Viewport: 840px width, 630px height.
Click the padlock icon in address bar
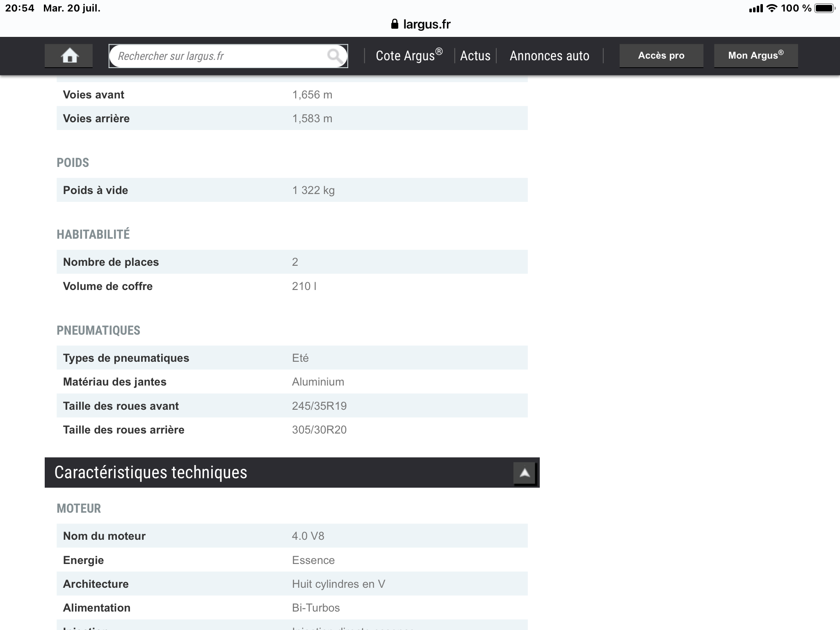tap(395, 24)
